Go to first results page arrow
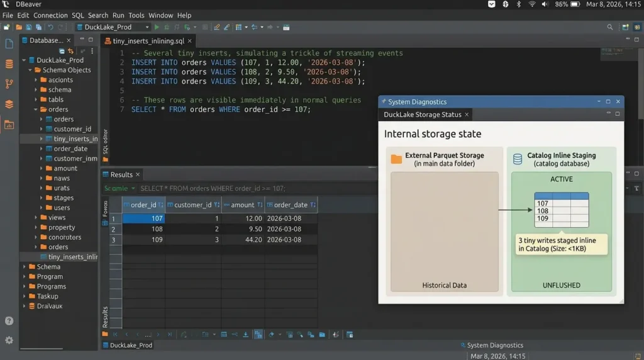Screen dimensions: 644x360 (x=116, y=335)
